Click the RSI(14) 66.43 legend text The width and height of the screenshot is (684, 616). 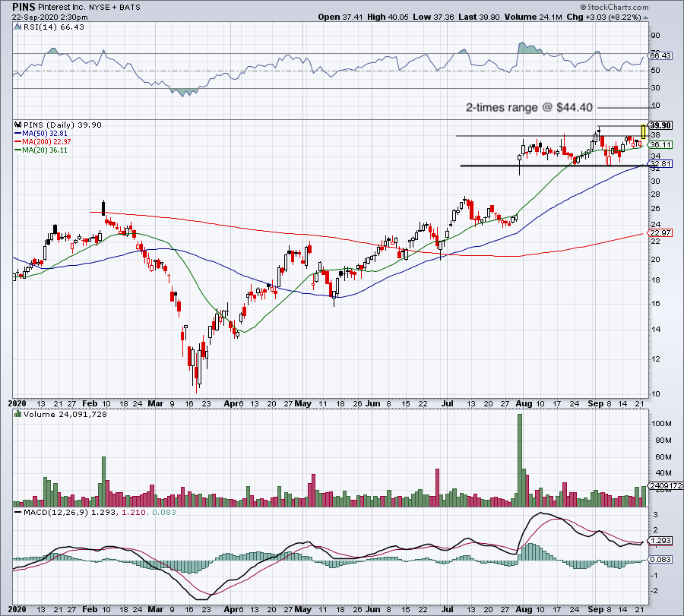pyautogui.click(x=54, y=27)
